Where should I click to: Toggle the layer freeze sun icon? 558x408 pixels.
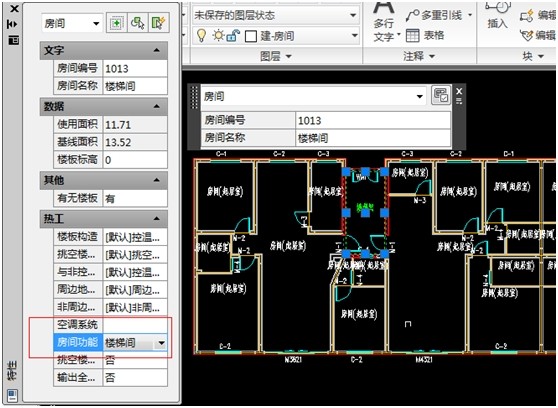click(218, 35)
